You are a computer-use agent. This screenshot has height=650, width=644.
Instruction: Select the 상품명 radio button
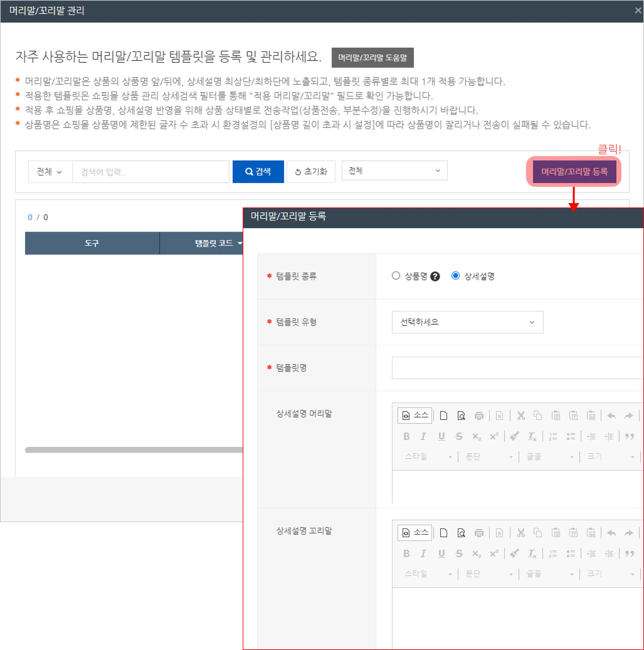396,276
